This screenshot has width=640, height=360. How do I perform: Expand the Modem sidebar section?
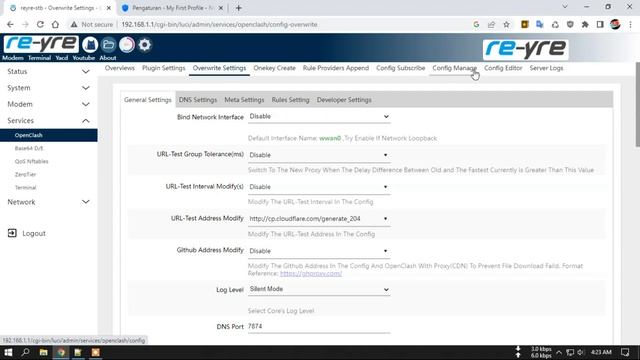[49, 104]
